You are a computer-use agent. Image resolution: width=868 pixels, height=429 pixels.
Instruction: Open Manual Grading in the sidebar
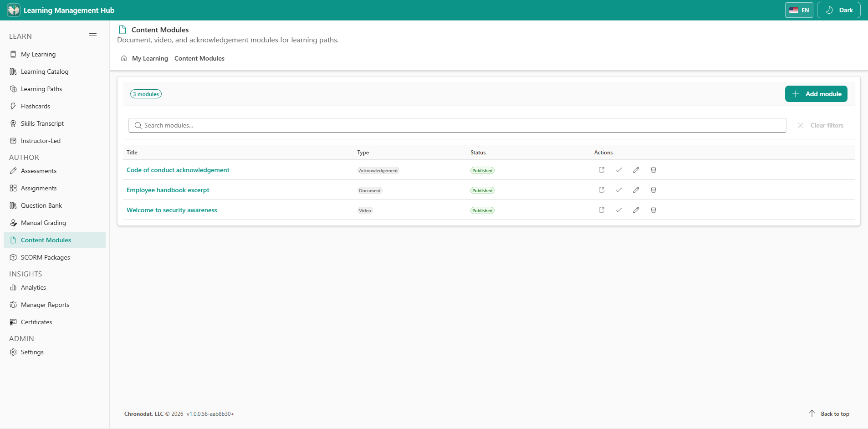(x=55, y=223)
